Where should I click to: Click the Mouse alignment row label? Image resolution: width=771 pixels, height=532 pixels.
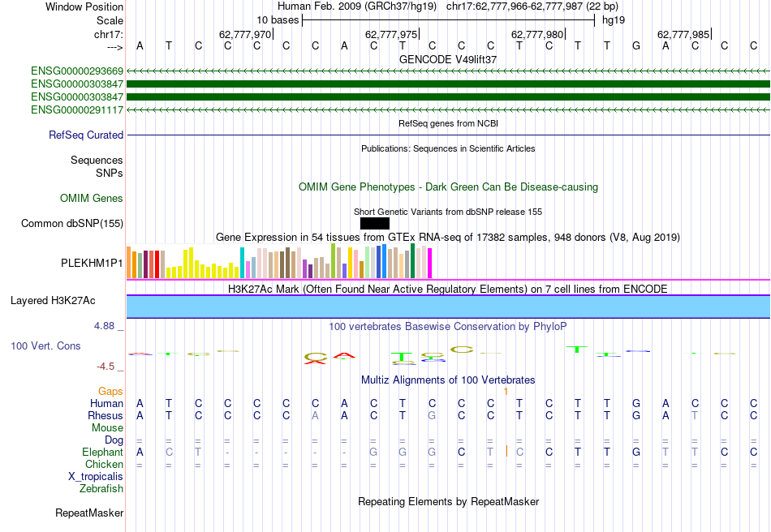click(107, 428)
